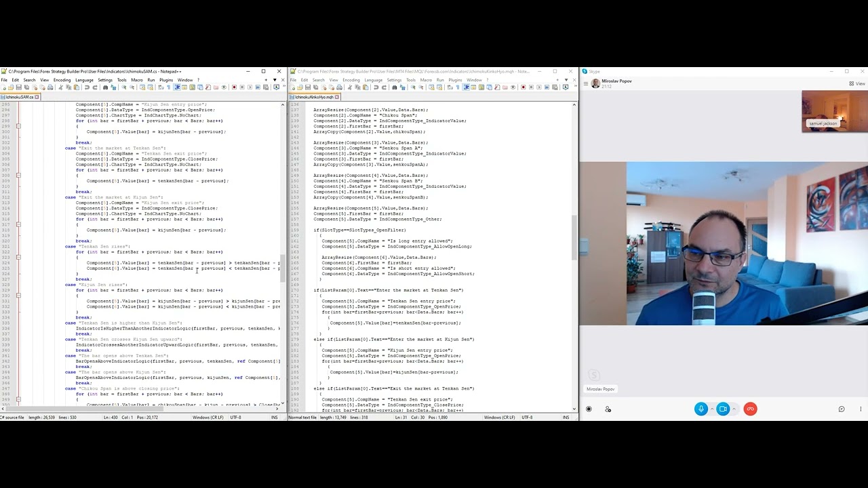Click Record Macro icon in IchimokuKinkoHyo.mqh window
Screen dimensions: 868x488
coord(523,87)
